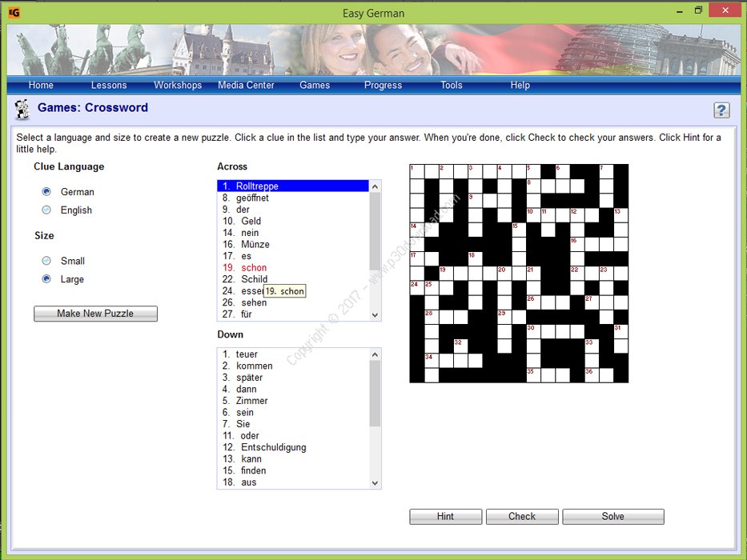This screenshot has width=747, height=560.
Task: Choose Small puzzle size
Action: tap(46, 261)
